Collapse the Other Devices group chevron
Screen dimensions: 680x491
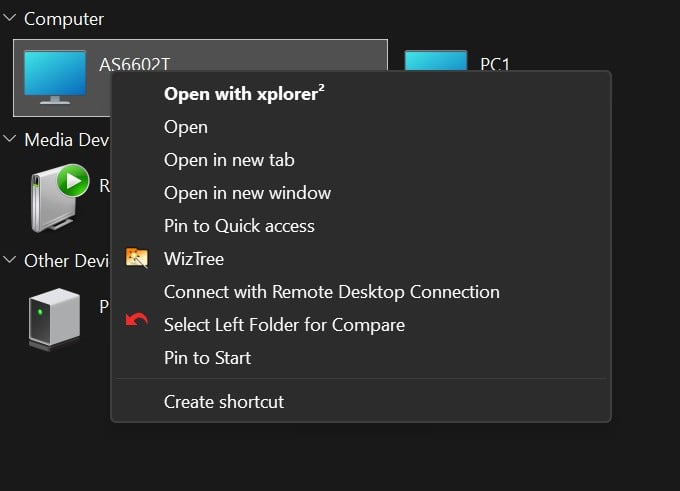point(10,261)
